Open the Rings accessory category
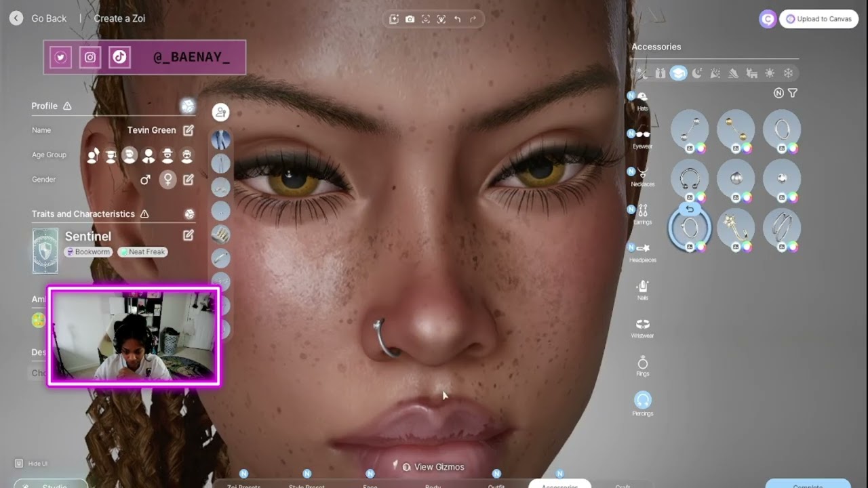The height and width of the screenshot is (488, 868). tap(643, 366)
